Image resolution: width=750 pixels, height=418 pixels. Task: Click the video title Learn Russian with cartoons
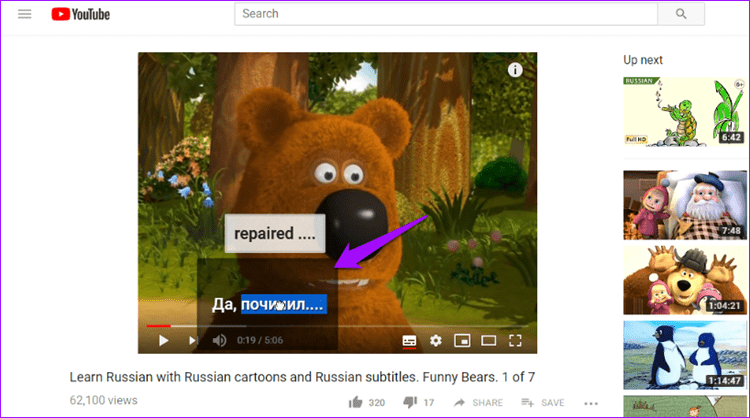(x=302, y=377)
